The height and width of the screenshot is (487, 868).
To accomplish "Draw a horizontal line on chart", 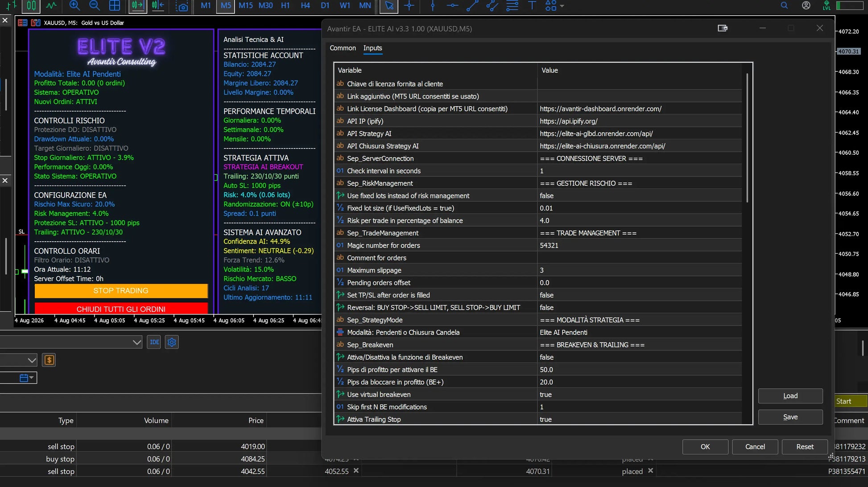I will pyautogui.click(x=452, y=6).
